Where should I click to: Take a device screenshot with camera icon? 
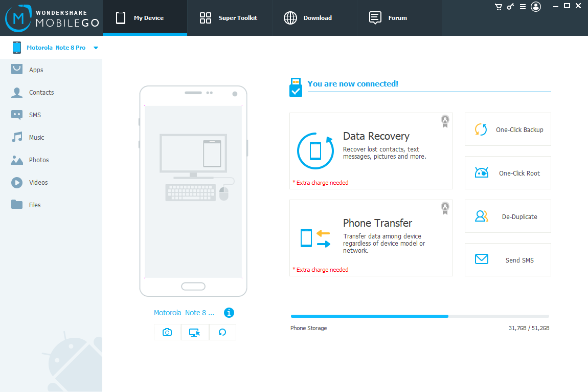(x=167, y=332)
